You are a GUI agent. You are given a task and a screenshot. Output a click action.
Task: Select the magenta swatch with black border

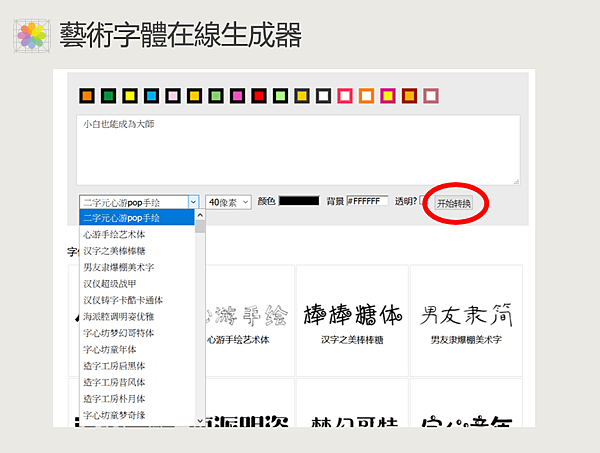coord(237,96)
